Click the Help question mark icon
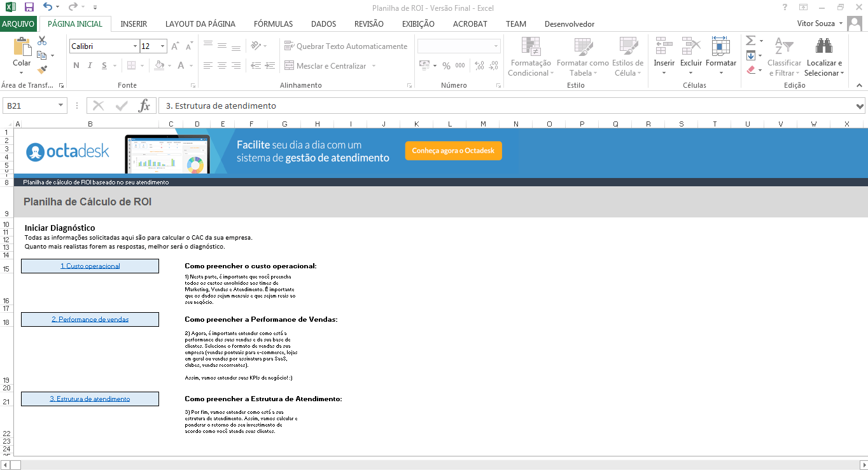The image size is (868, 473). point(784,7)
